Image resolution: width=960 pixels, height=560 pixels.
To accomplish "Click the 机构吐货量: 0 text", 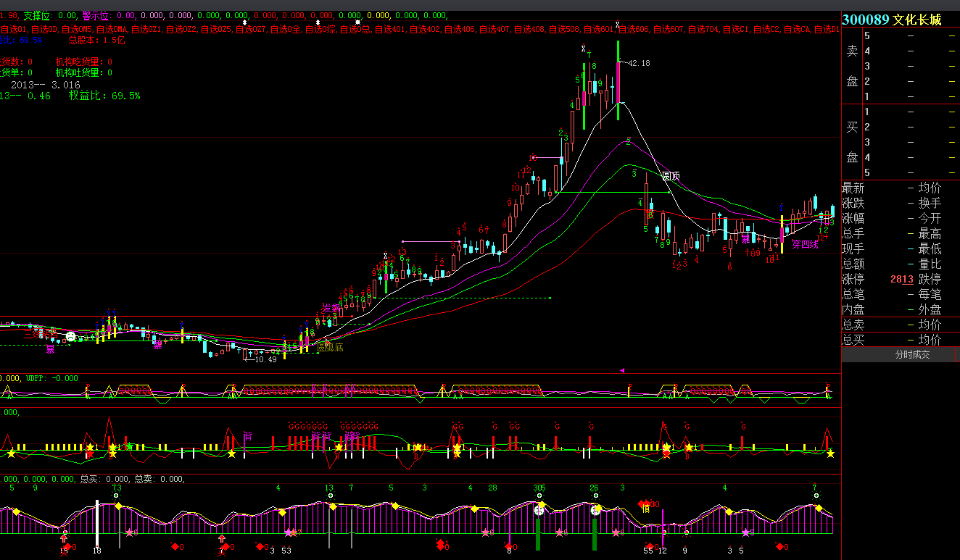I will pos(84,72).
